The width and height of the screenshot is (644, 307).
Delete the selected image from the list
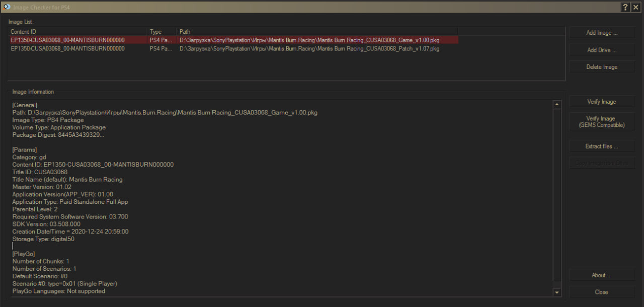click(x=602, y=67)
